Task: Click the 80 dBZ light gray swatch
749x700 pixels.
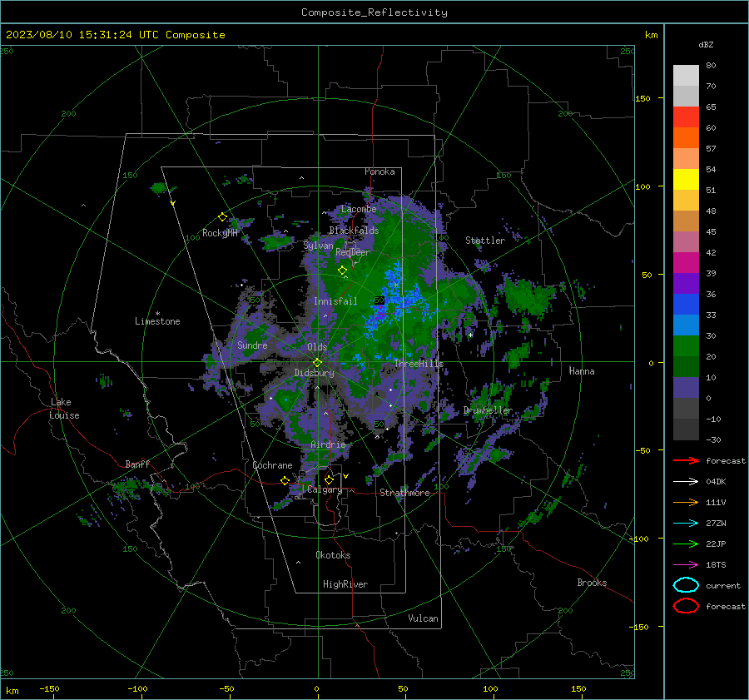Action: tap(686, 76)
